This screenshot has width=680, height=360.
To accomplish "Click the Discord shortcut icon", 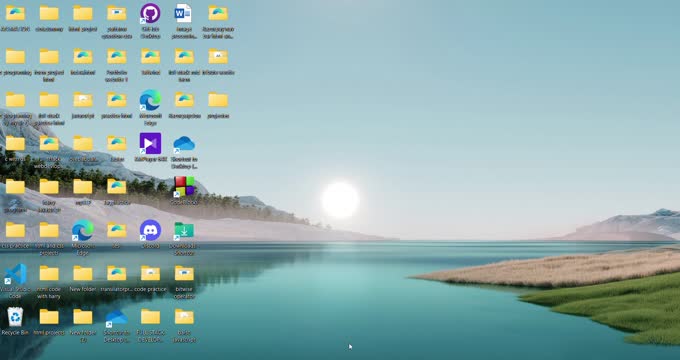I will click(x=150, y=230).
